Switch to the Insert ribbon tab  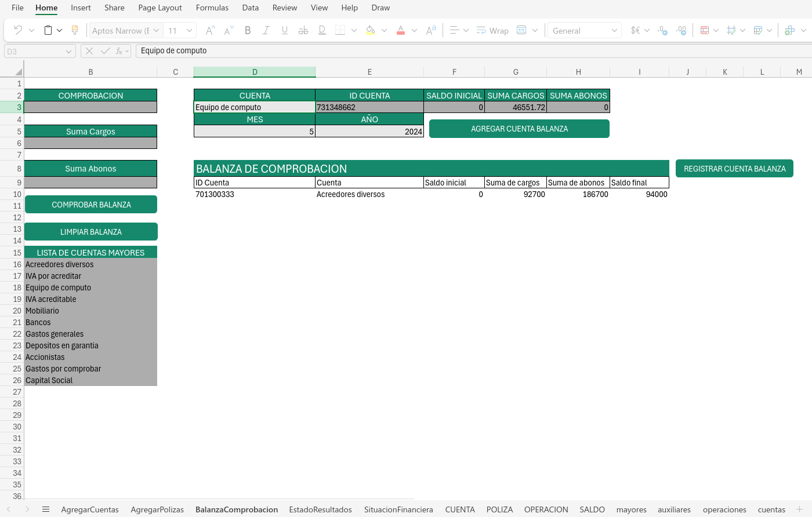[81, 8]
